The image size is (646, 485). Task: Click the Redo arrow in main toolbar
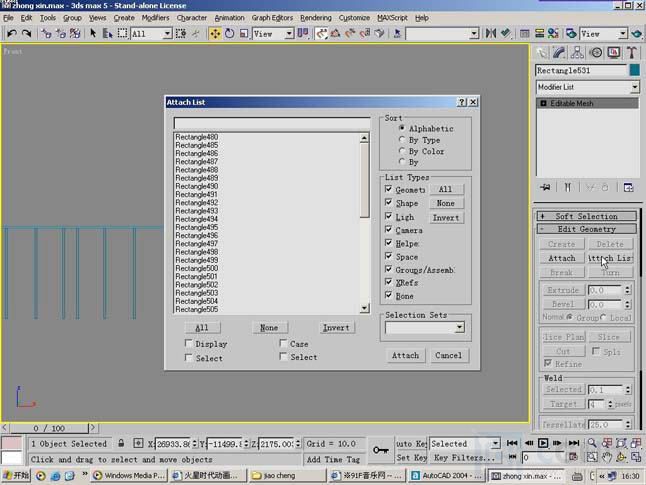[26, 33]
